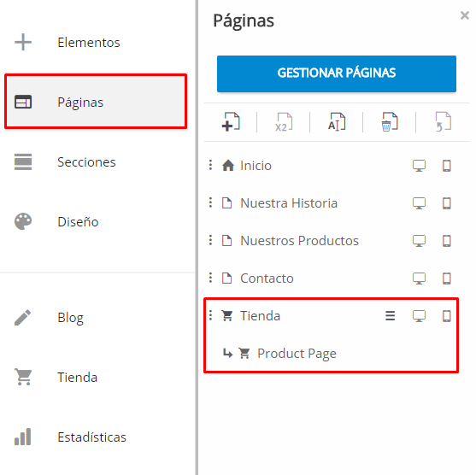The height and width of the screenshot is (475, 476).
Task: Open options dots beside Nuestros Productos
Action: (210, 240)
